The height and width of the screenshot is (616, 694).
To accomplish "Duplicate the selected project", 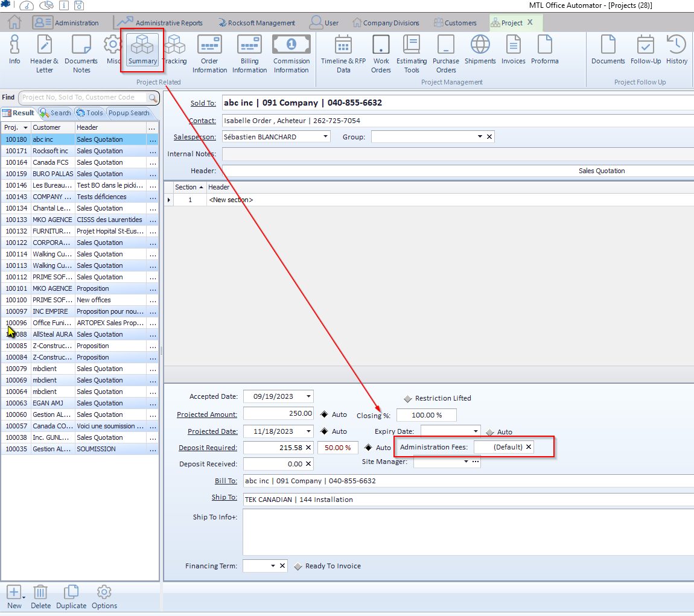I will point(71,597).
